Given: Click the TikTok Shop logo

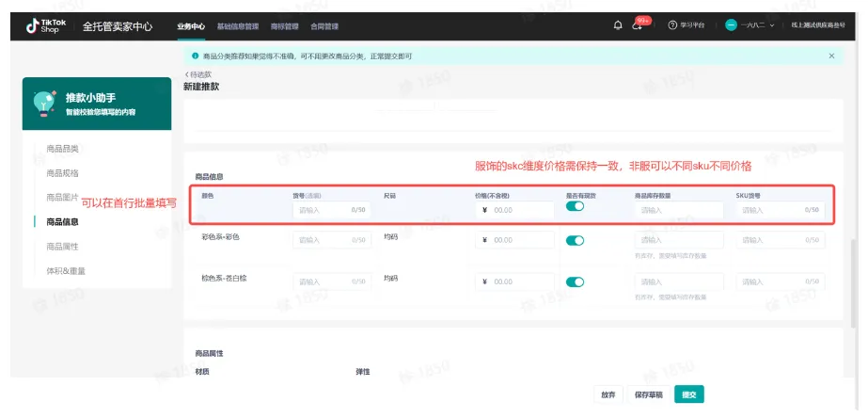Looking at the screenshot, I should 46,26.
